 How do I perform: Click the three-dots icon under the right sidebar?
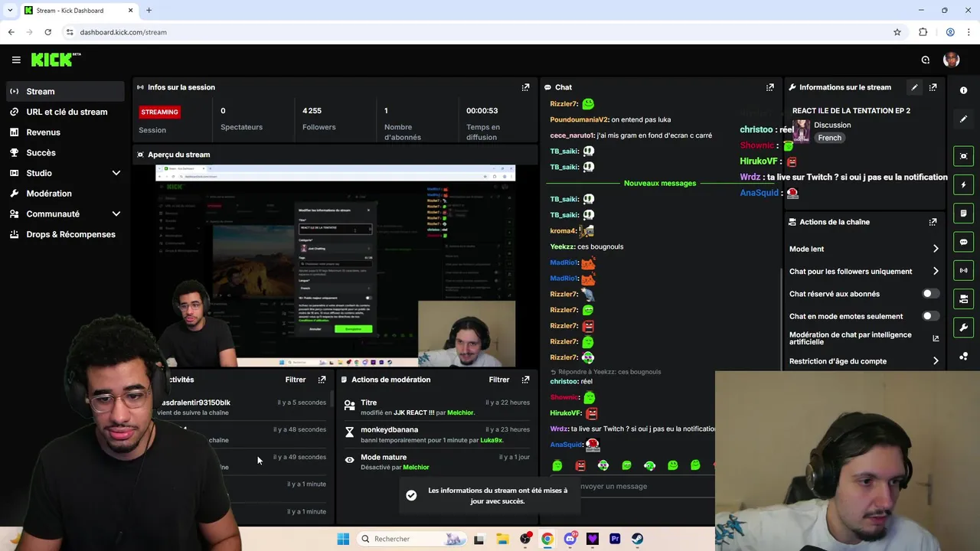click(x=963, y=357)
